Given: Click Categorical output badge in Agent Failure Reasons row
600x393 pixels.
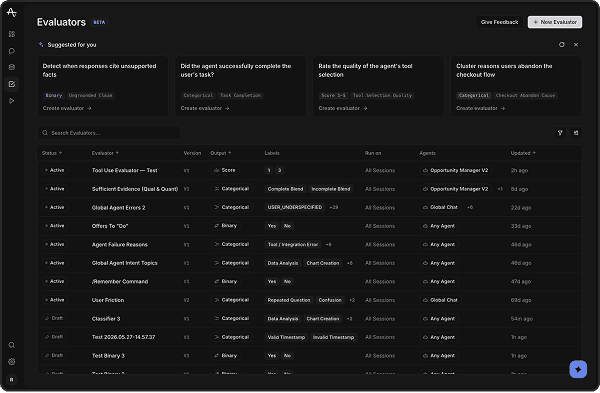Looking at the screenshot, I should point(232,245).
